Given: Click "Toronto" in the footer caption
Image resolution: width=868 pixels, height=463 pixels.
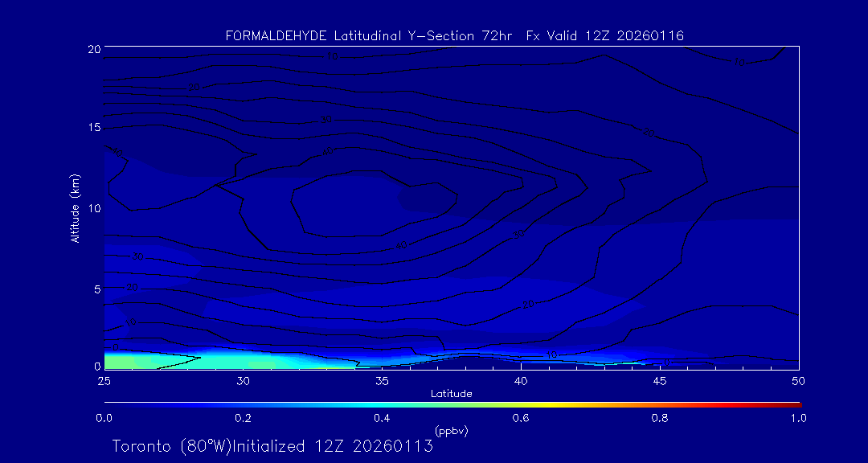Looking at the screenshot, I should click(x=143, y=446).
